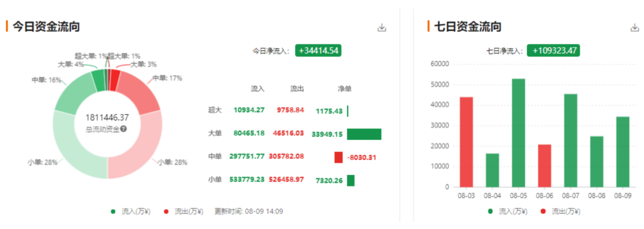Download the 七日资金流向 chart
Viewport: 644px width, 229px height.
pos(634,28)
